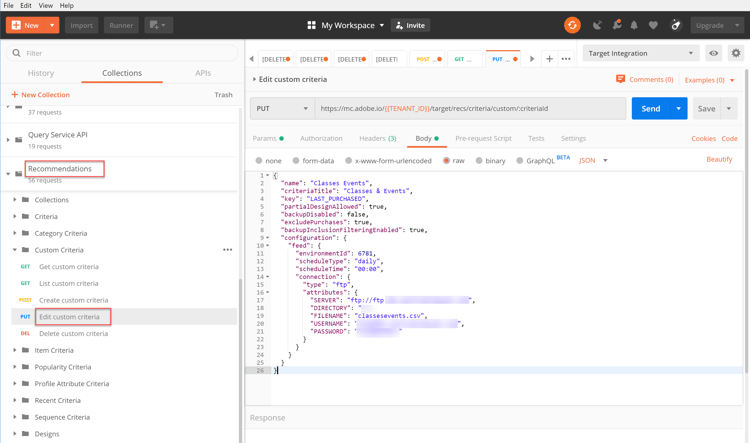Add a new request tab with plus
The height and width of the screenshot is (443, 750).
(549, 59)
